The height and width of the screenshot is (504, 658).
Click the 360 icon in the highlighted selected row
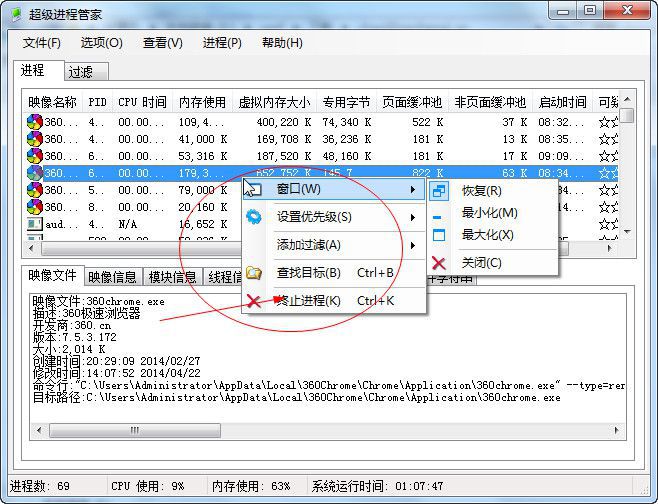(x=34, y=173)
